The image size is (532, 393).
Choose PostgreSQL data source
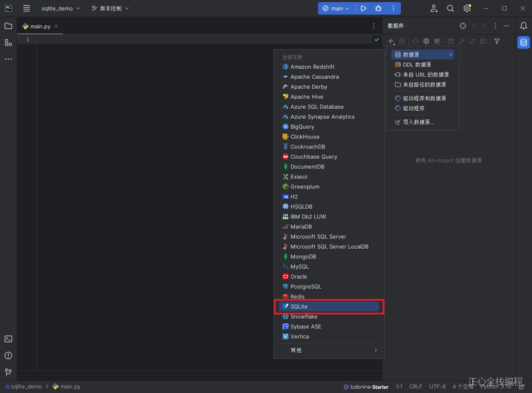[x=329, y=286]
